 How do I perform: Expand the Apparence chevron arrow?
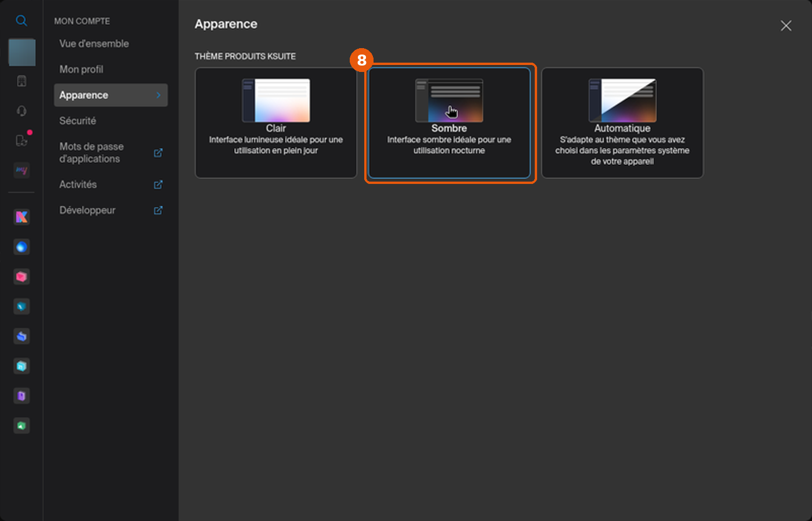point(158,95)
